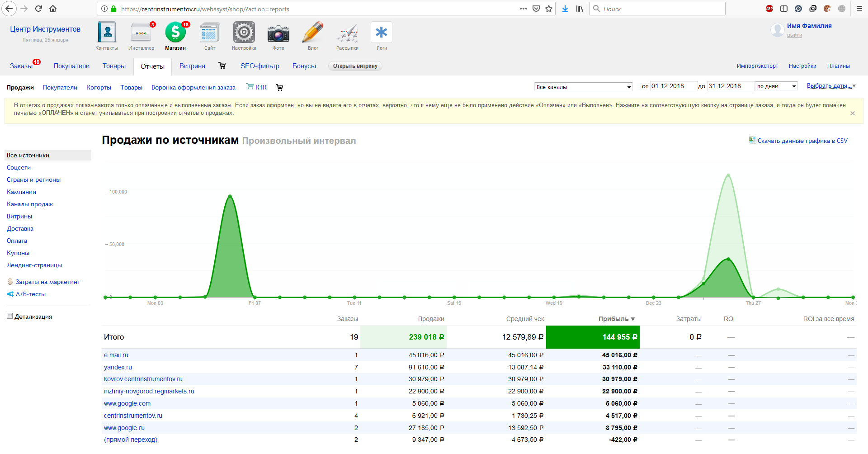The height and width of the screenshot is (454, 868).
Task: Open the по дням grouping dropdown
Action: point(776,86)
